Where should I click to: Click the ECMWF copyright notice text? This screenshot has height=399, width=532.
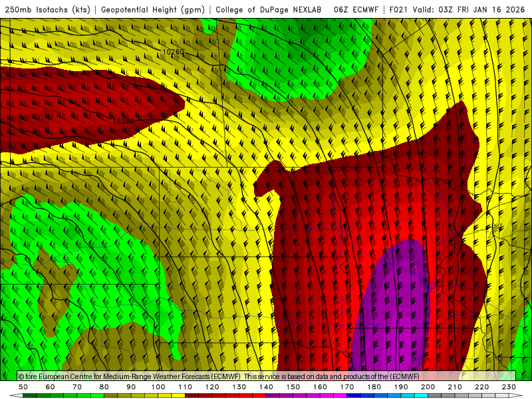(x=219, y=376)
